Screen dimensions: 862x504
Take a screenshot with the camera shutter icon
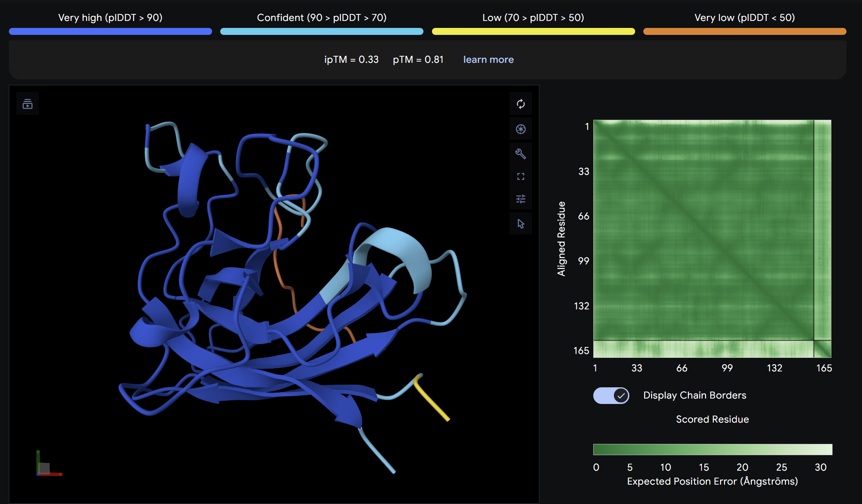(521, 129)
